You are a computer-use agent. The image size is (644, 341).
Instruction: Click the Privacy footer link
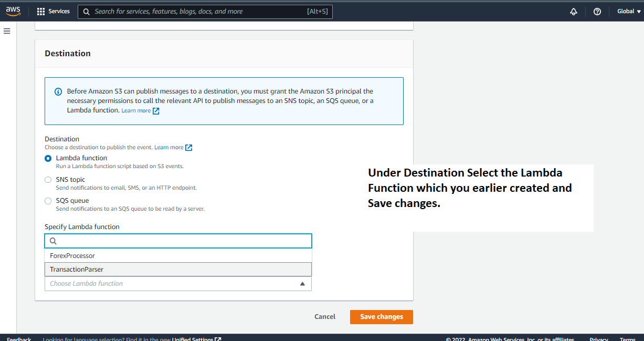[599, 339]
